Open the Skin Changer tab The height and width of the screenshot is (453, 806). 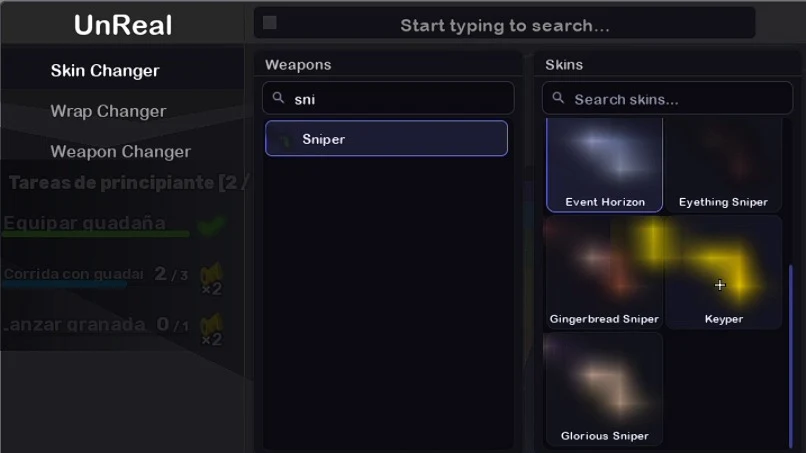[105, 70]
